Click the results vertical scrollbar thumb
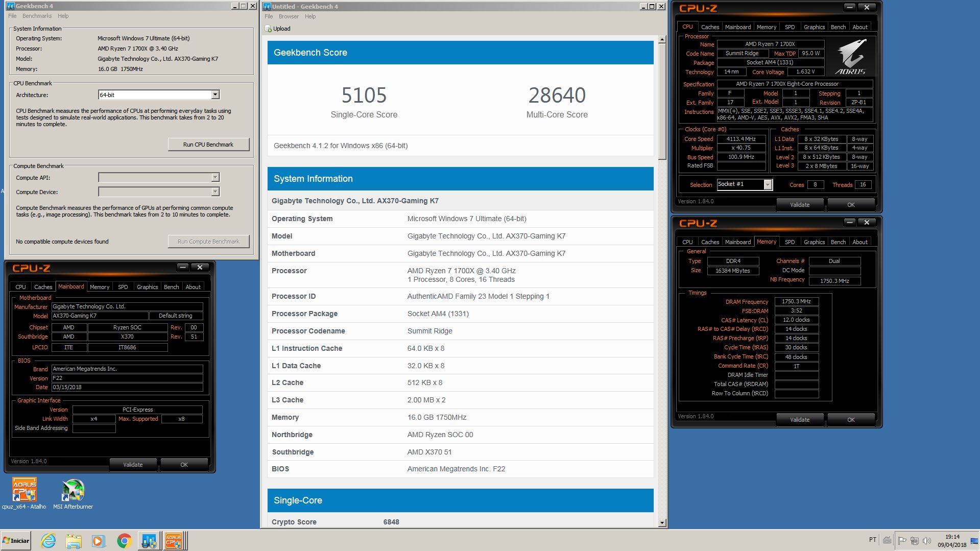980x551 pixels. [x=662, y=102]
